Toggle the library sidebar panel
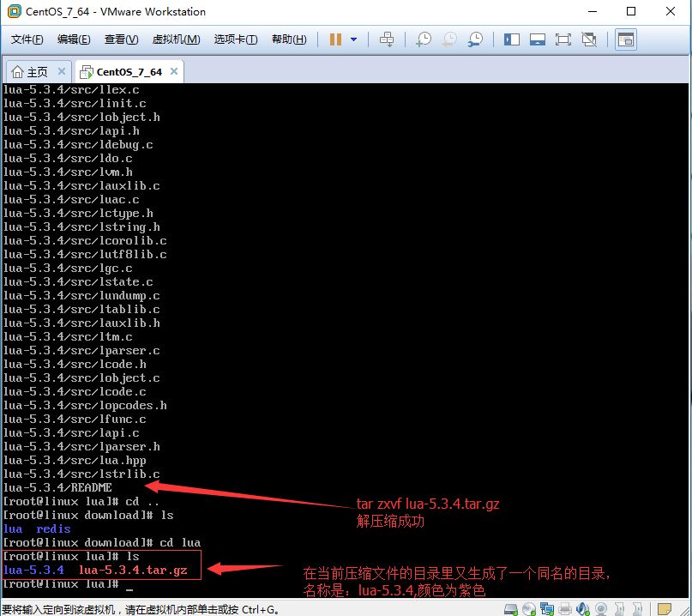The image size is (692, 616). coord(512,39)
